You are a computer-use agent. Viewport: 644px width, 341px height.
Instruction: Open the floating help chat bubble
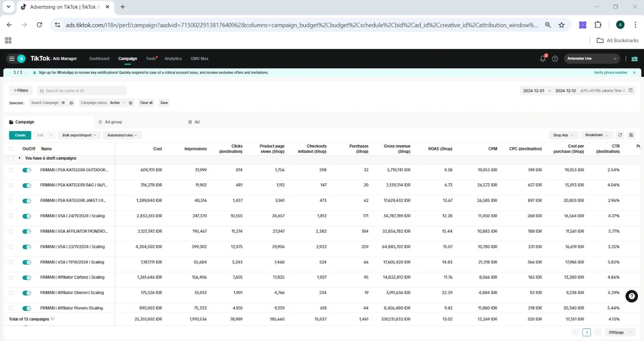(631, 296)
